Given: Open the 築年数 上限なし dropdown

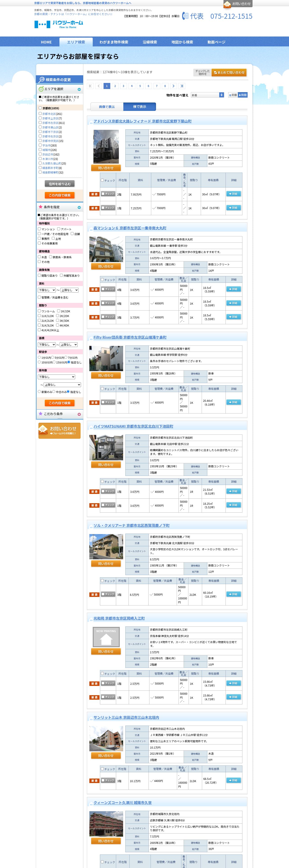Looking at the screenshot, I should 63,384.
